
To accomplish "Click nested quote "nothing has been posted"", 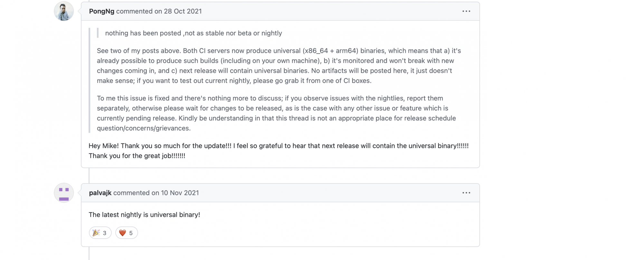I will click(x=193, y=33).
